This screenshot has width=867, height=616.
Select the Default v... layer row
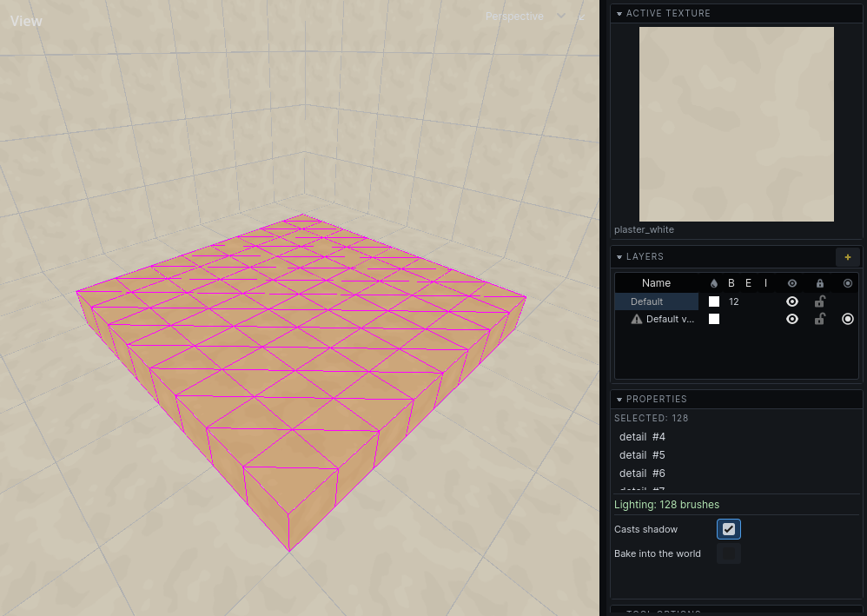coord(737,319)
